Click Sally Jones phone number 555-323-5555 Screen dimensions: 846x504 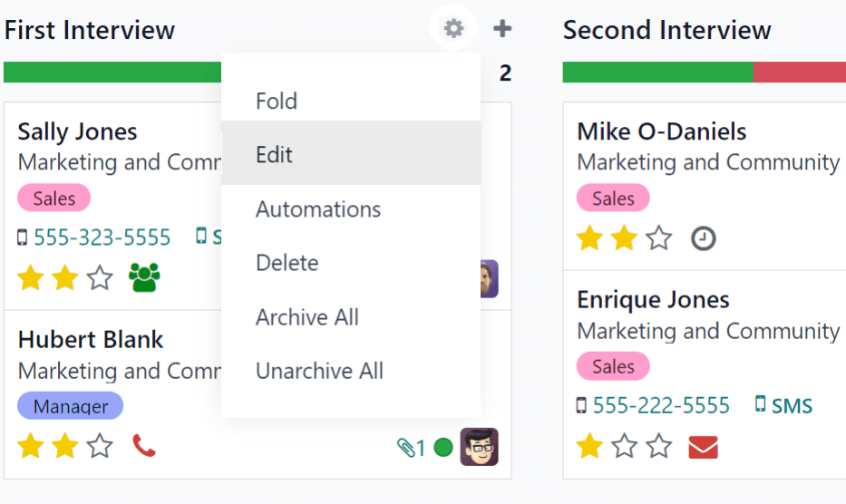coord(102,237)
